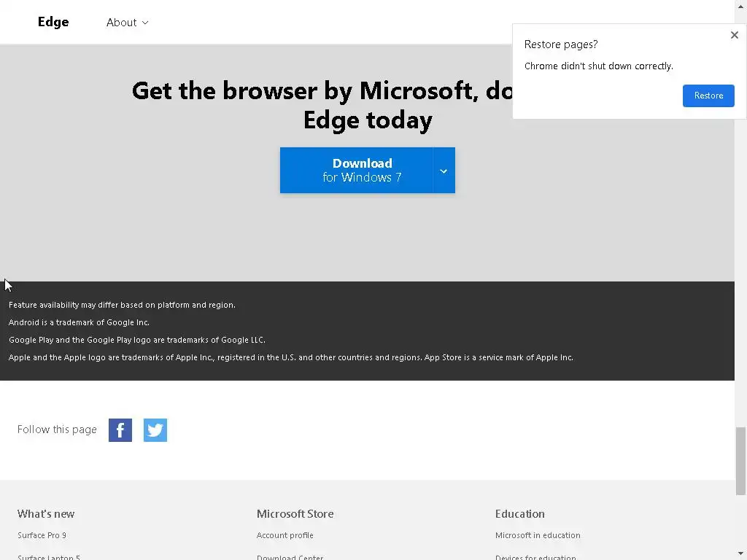Viewport: 747px width, 560px height.
Task: Open the Surface Pro 9 link
Action: [42, 535]
